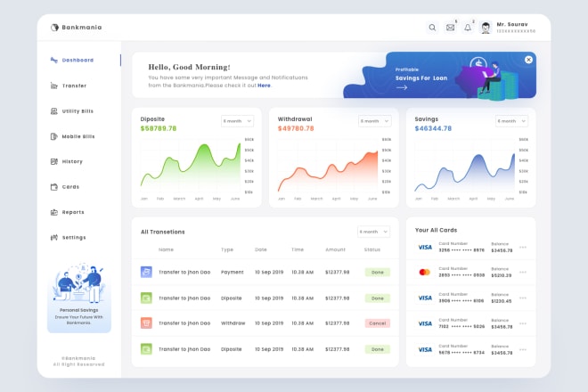This screenshot has width=588, height=392.
Task: Click the Bankmania logo icon
Action: point(54,28)
